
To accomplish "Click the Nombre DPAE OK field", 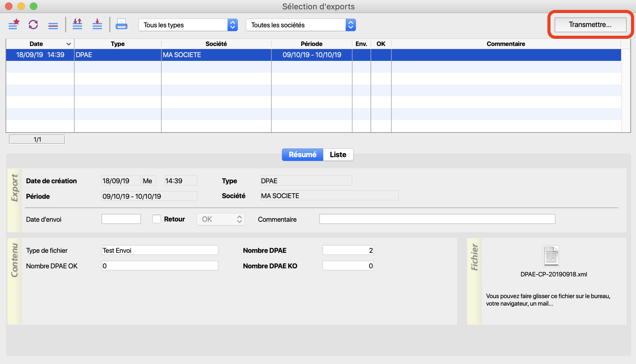I will tap(160, 266).
